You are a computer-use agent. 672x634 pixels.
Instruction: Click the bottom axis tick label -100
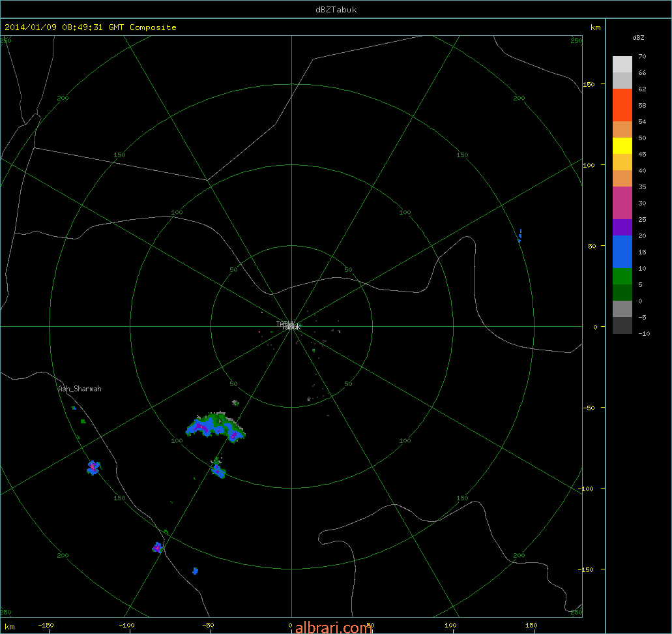tap(126, 625)
